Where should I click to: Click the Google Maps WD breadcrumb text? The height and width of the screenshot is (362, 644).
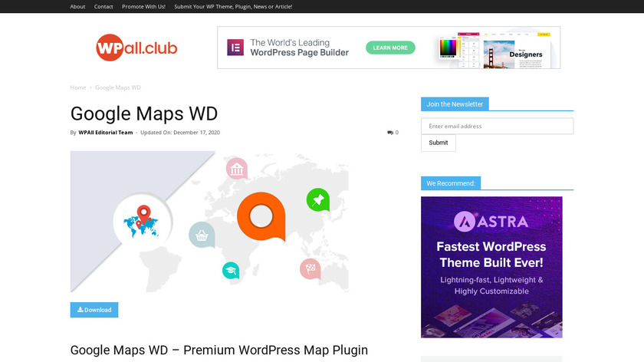[118, 87]
